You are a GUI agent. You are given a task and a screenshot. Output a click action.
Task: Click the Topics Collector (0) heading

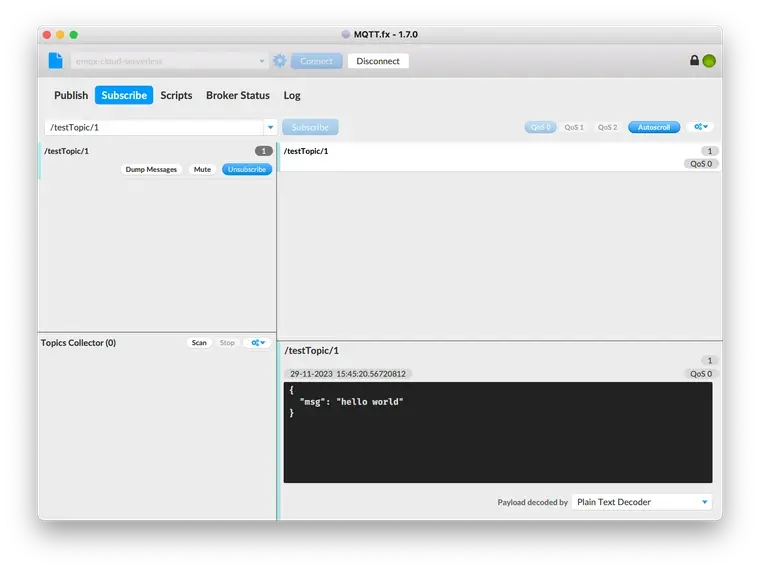pyautogui.click(x=79, y=343)
